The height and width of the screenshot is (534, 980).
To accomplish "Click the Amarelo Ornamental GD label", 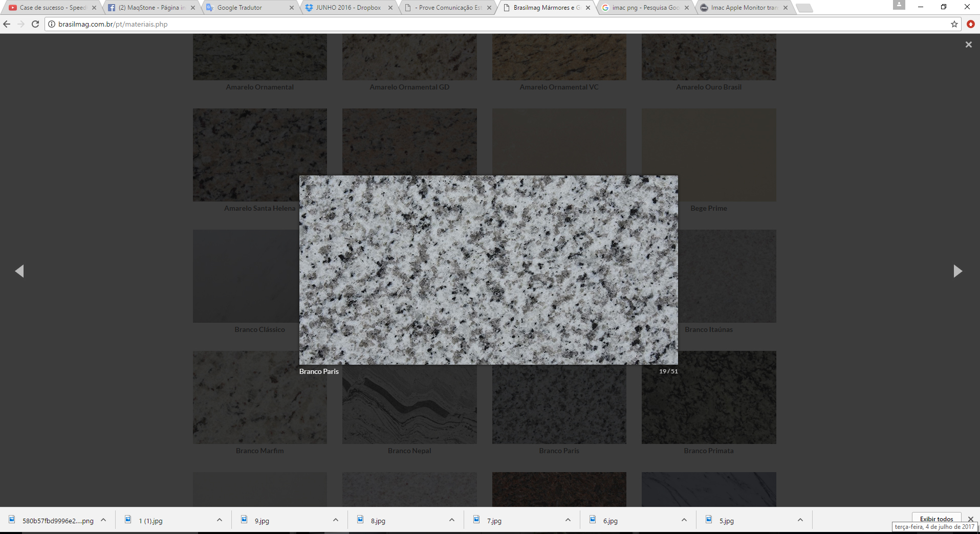I will (409, 87).
